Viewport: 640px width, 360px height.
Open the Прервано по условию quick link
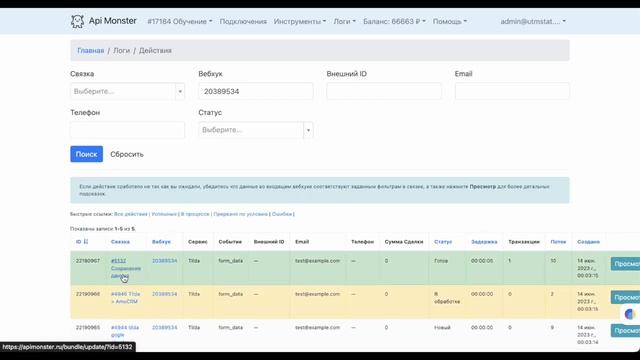click(x=240, y=214)
